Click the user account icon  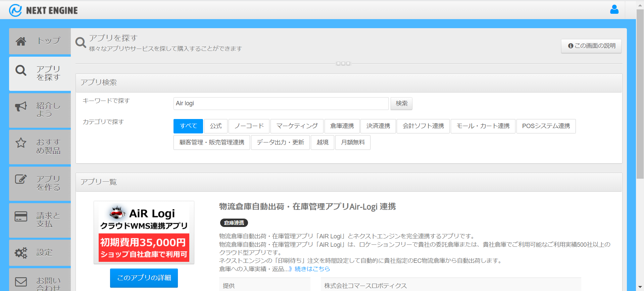(614, 9)
